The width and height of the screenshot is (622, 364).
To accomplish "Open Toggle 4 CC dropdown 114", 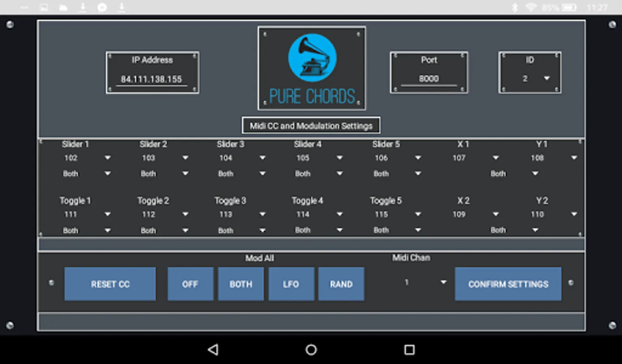I will coord(319,214).
